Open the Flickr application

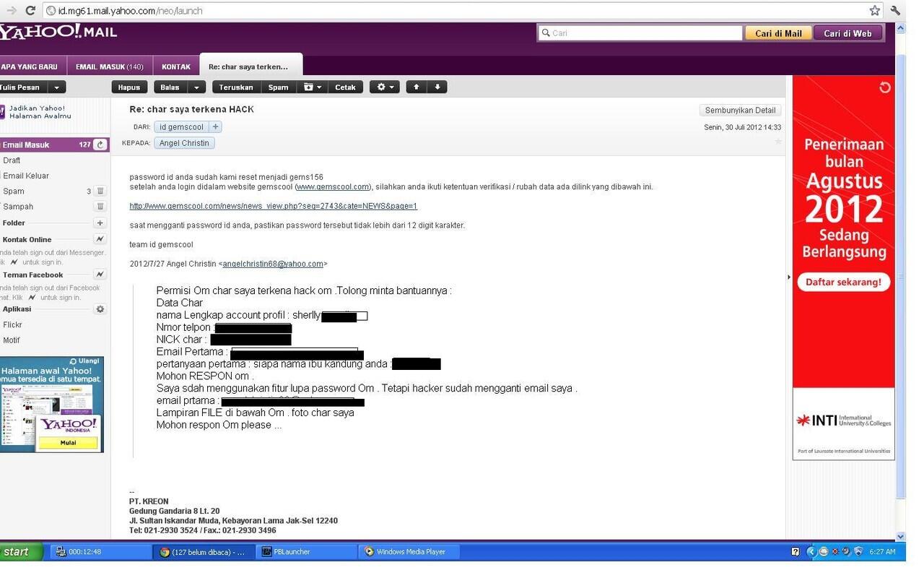(12, 325)
